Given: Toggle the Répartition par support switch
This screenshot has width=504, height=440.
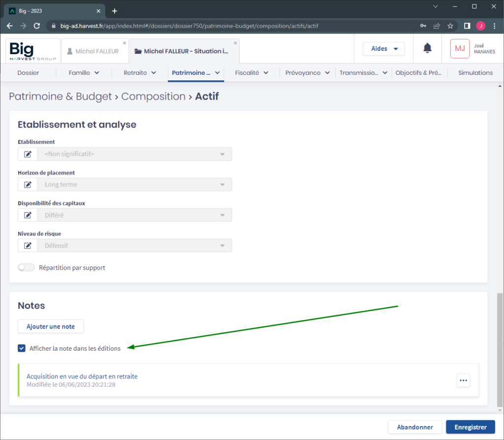Looking at the screenshot, I should [26, 268].
